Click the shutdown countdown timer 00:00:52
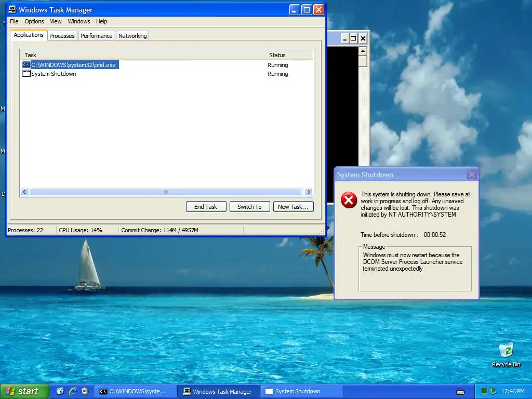The height and width of the screenshot is (399, 532). (x=435, y=235)
